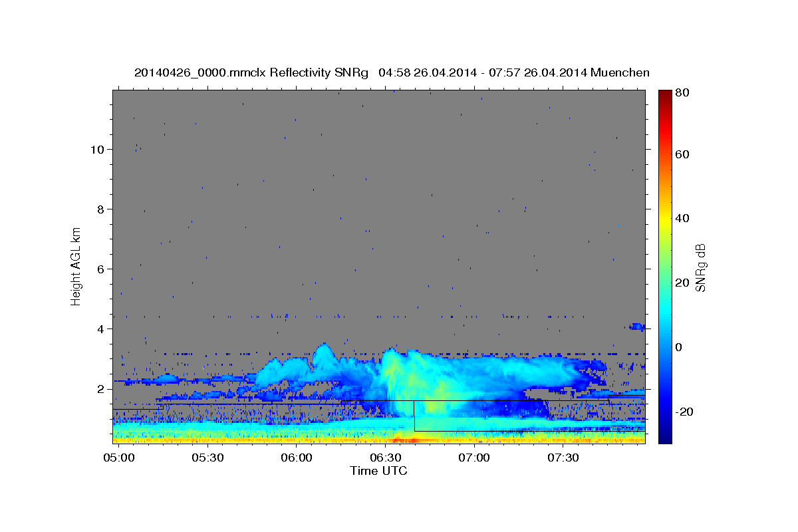The width and height of the screenshot is (798, 532).
Task: Click the 06:30 time axis label
Action: (386, 458)
